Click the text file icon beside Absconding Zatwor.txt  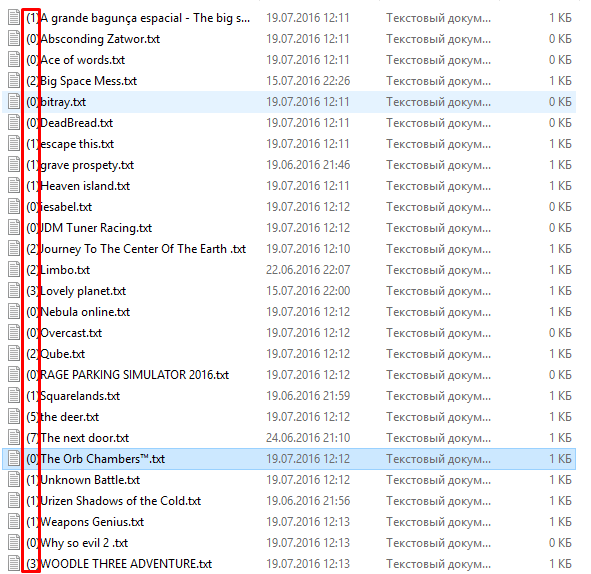coord(14,39)
